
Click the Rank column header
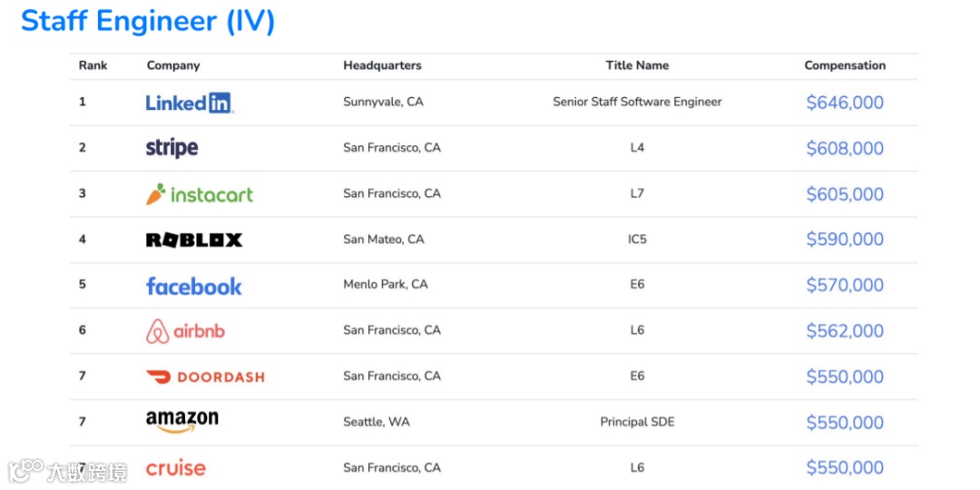pyautogui.click(x=93, y=65)
